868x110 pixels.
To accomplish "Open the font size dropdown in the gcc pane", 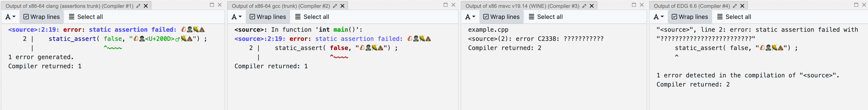I will (236, 17).
